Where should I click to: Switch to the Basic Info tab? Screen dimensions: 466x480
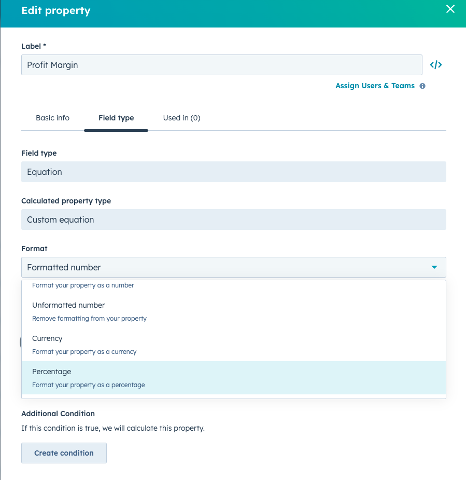(x=52, y=118)
